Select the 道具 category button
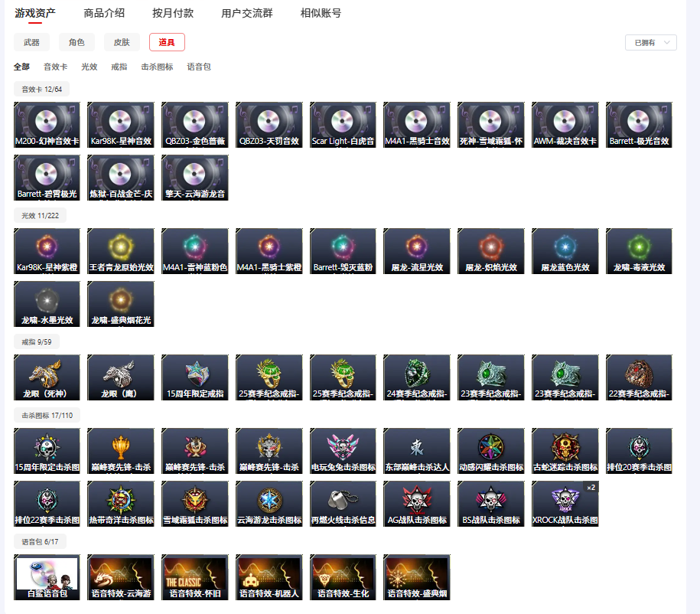Image resolution: width=700 pixels, height=614 pixels. (x=167, y=42)
